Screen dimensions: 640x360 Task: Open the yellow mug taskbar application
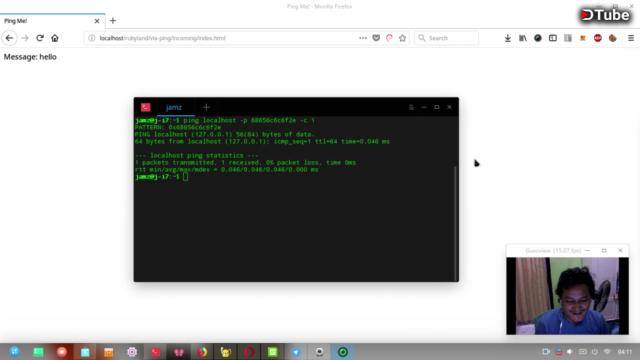pos(226,352)
